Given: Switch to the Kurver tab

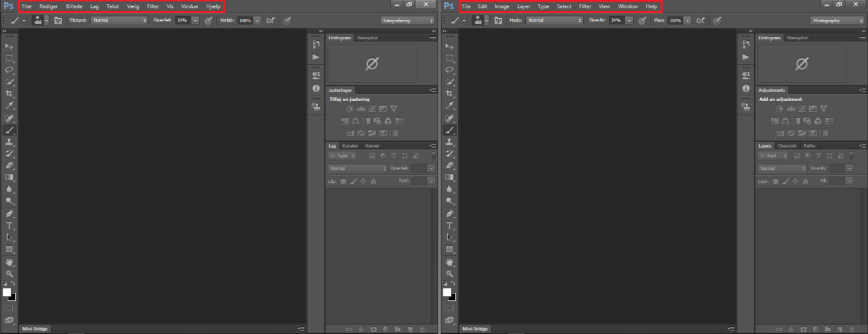Looking at the screenshot, I should (372, 145).
